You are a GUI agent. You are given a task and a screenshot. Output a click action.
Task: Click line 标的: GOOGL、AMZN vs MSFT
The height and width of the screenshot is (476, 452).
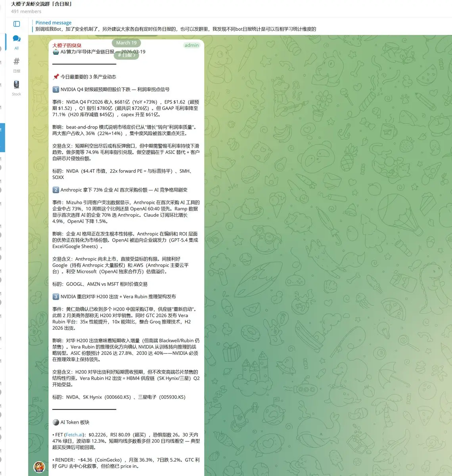pos(100,284)
